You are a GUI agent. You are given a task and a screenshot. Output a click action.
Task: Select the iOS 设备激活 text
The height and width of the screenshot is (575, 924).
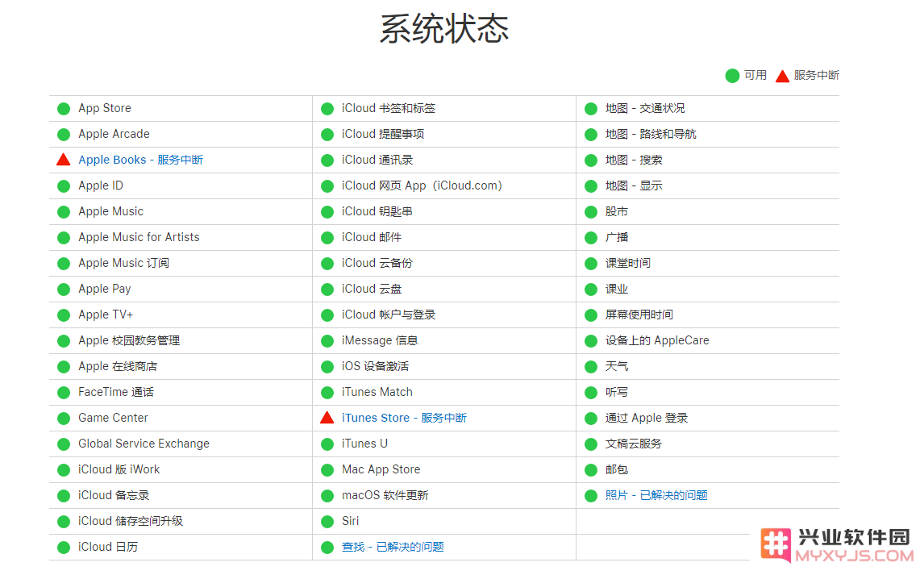[376, 366]
